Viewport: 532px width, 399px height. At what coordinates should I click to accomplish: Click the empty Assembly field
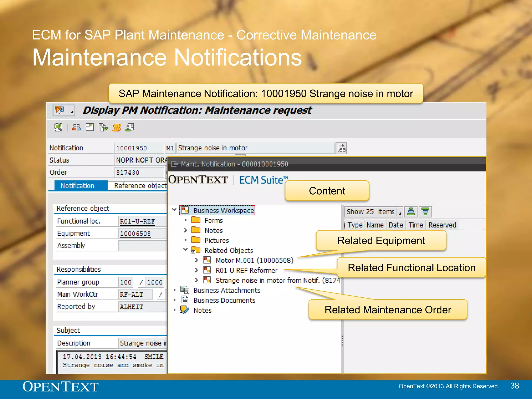(x=143, y=246)
